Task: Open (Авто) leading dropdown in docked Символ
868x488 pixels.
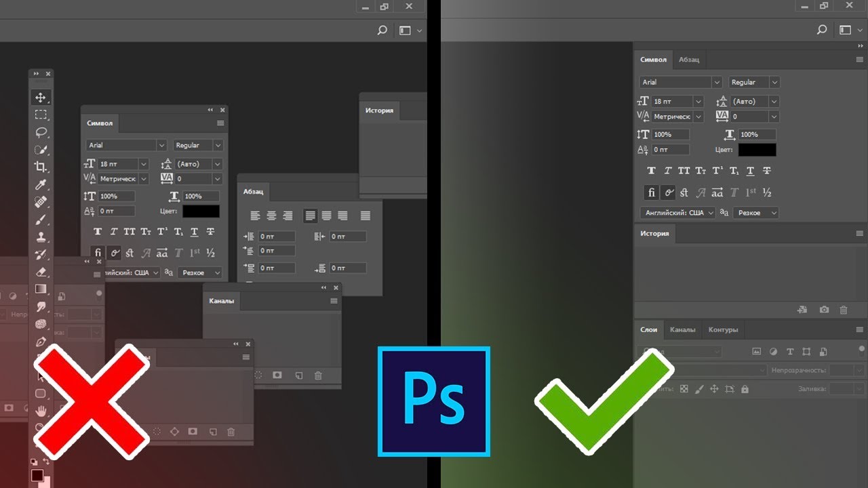Action: point(774,101)
